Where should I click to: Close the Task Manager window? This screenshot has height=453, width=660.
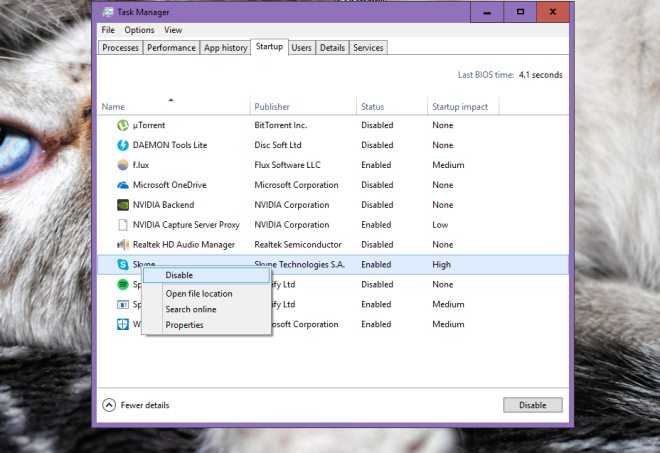pos(553,12)
